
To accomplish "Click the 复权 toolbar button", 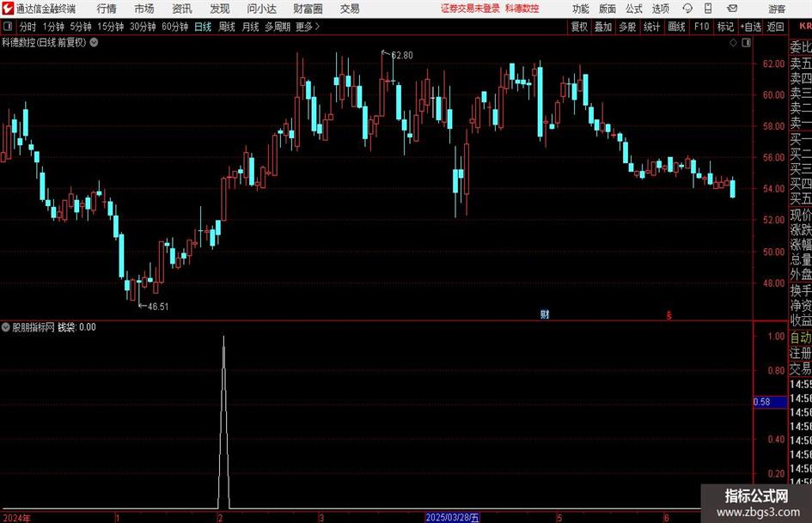I will coord(579,27).
